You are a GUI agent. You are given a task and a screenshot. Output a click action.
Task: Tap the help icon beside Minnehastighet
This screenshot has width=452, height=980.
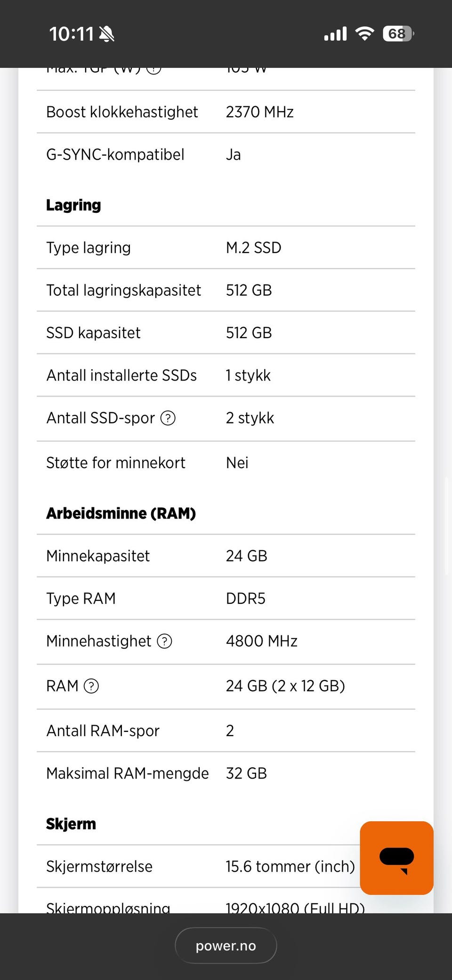click(x=164, y=641)
